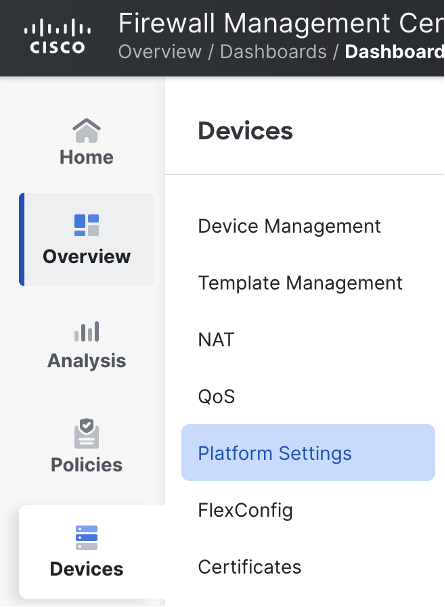Click the Dashboards breadcrumb link
445x607 pixels.
pos(273,51)
